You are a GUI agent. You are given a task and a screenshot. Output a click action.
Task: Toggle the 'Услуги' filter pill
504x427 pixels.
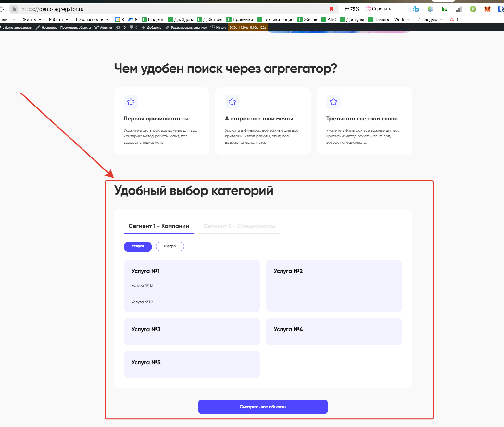(x=138, y=246)
